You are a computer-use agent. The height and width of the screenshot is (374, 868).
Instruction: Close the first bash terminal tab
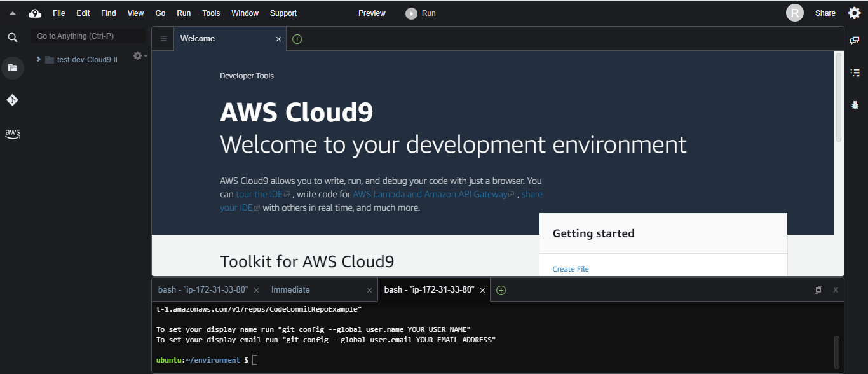[256, 291]
